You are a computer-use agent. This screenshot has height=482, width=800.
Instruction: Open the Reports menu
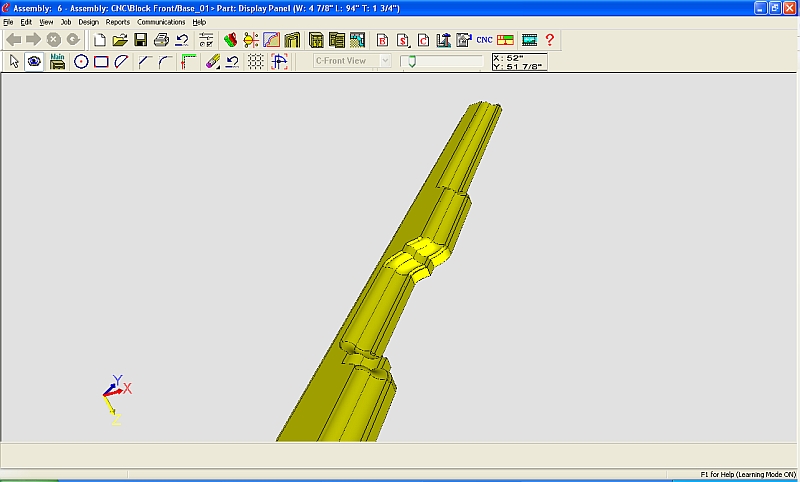118,21
